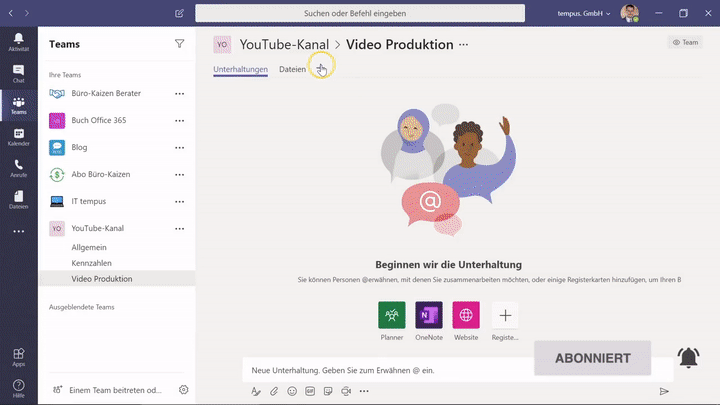This screenshot has width=720, height=405.
Task: Click the Neue Unterhaltung message box
Action: click(457, 370)
